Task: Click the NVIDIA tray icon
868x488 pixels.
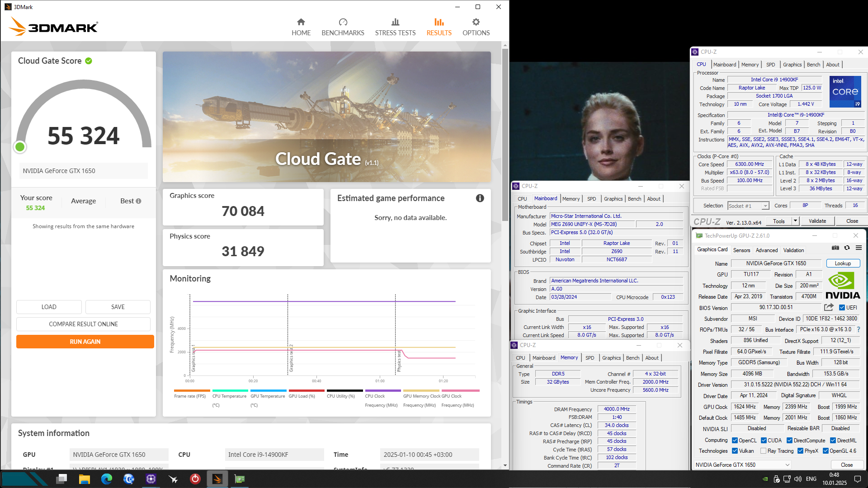Action: click(765, 479)
